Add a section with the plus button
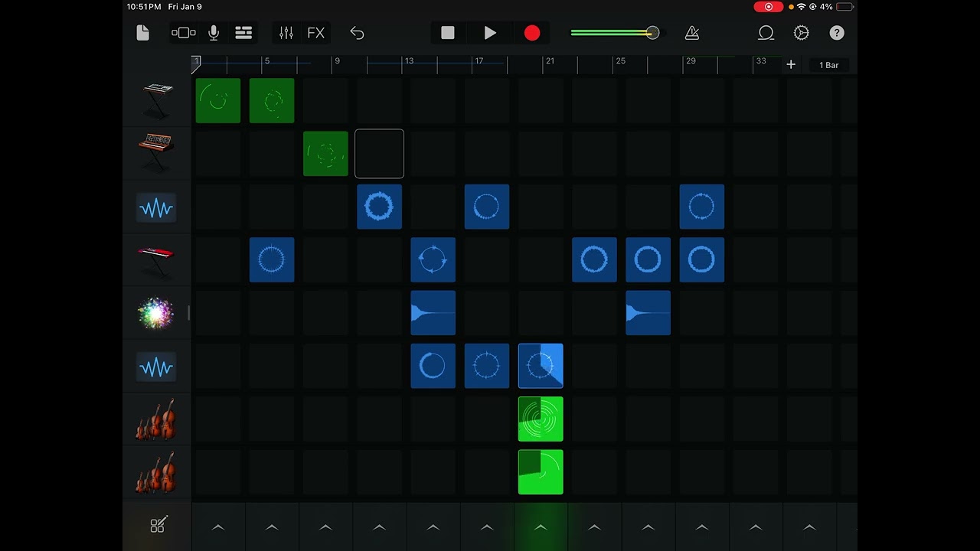Image resolution: width=980 pixels, height=551 pixels. tap(791, 65)
